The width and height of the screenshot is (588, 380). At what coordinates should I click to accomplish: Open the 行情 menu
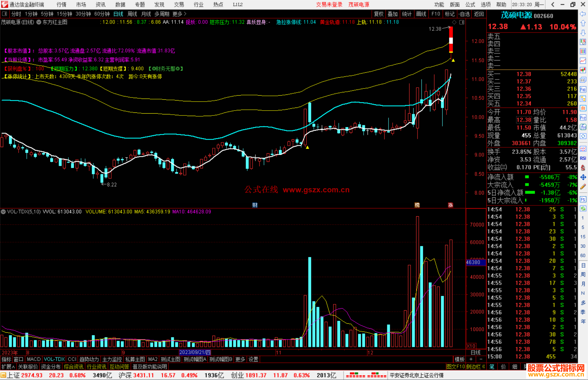point(62,5)
